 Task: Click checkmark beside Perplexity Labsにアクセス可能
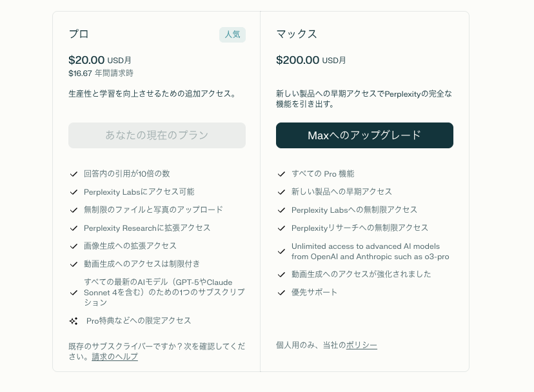74,192
